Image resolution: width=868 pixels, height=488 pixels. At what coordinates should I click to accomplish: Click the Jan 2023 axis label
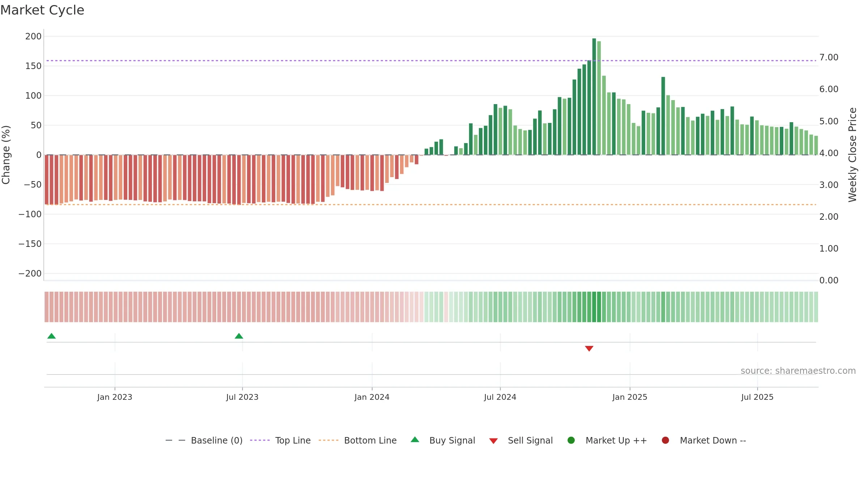tap(115, 397)
